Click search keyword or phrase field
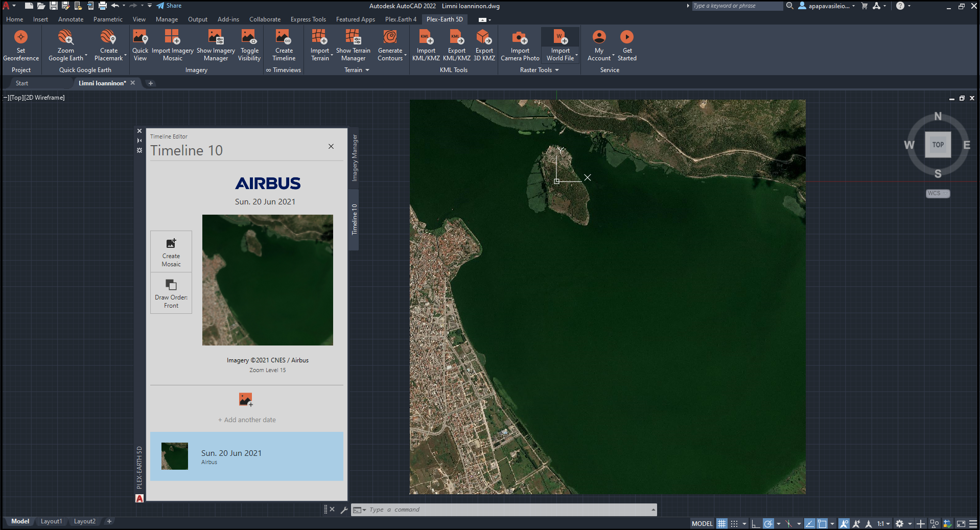 point(737,6)
